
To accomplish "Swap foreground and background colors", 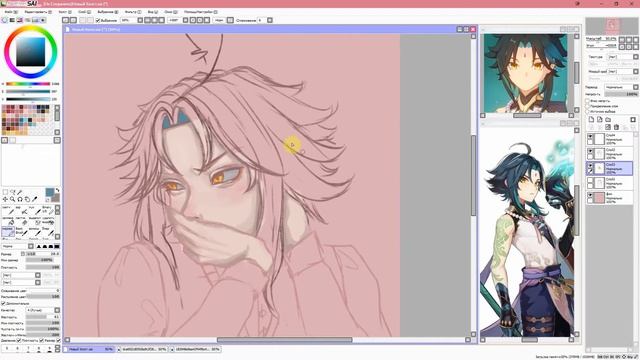I will (x=57, y=191).
